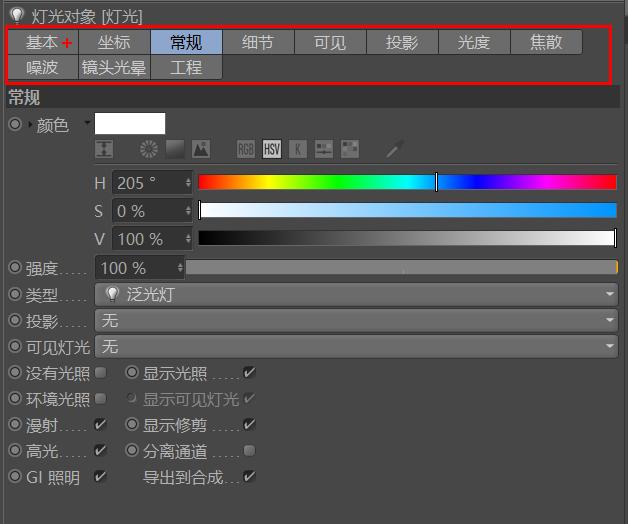Click the 强度 intensity slider bar

[401, 267]
